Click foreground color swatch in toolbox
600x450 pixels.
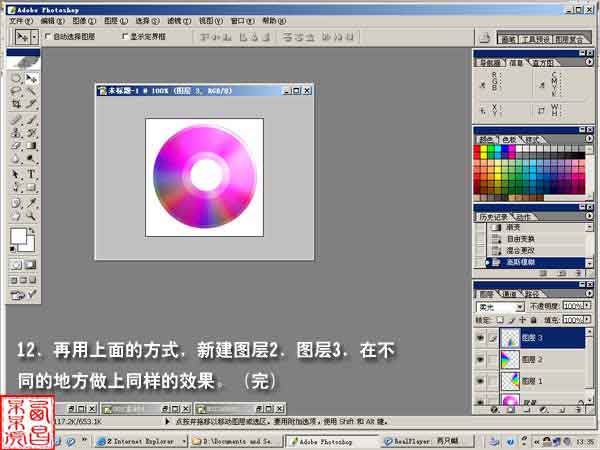(x=18, y=236)
